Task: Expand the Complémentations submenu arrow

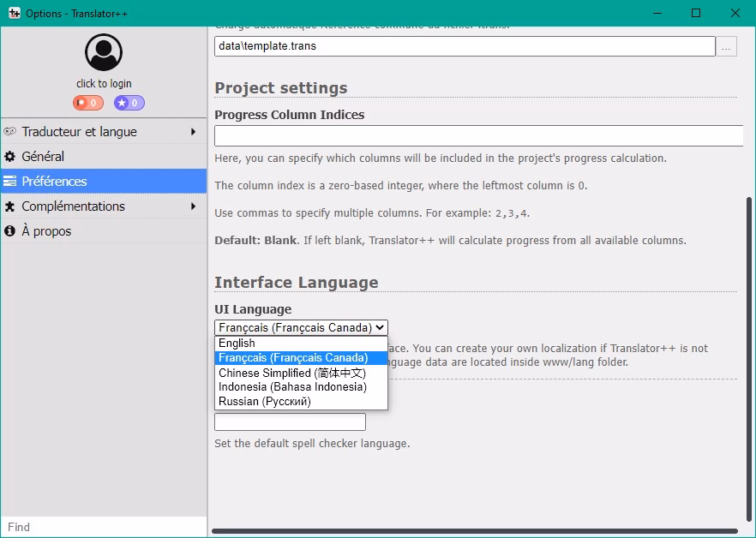Action: 194,206
